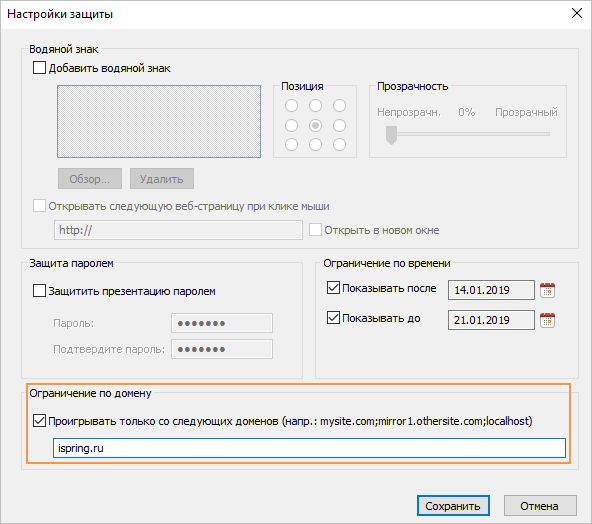Viewport: 592px width, 524px height.
Task: Click the 14.01.2019 date field
Action: click(491, 290)
